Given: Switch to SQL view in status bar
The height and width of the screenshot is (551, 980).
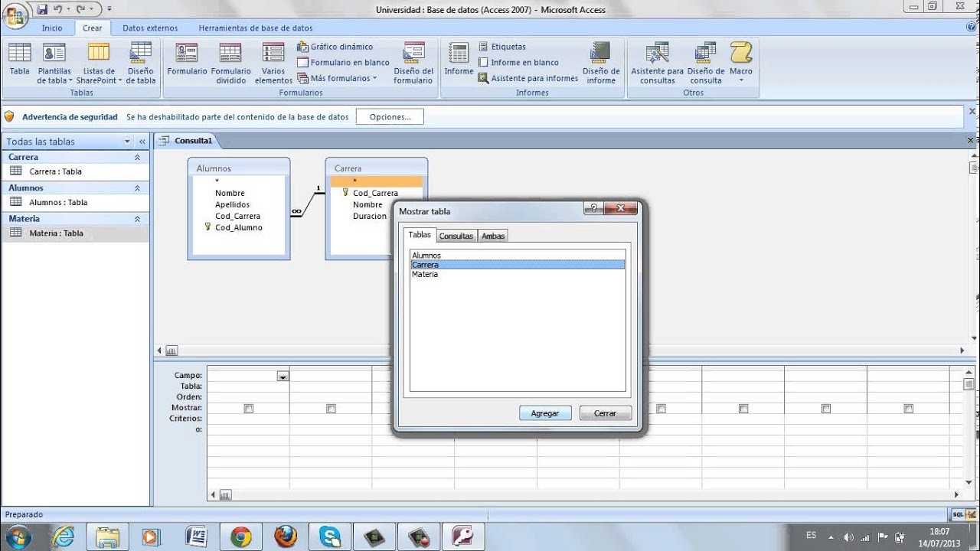Looking at the screenshot, I should (x=958, y=515).
